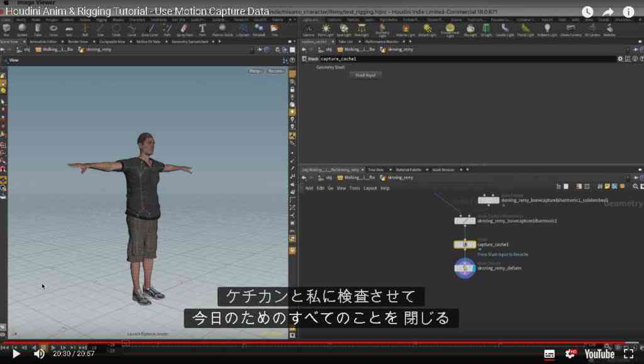Screen dimensions: 644x364
Task: Open YouTube settings gear menu
Action: click(570, 354)
